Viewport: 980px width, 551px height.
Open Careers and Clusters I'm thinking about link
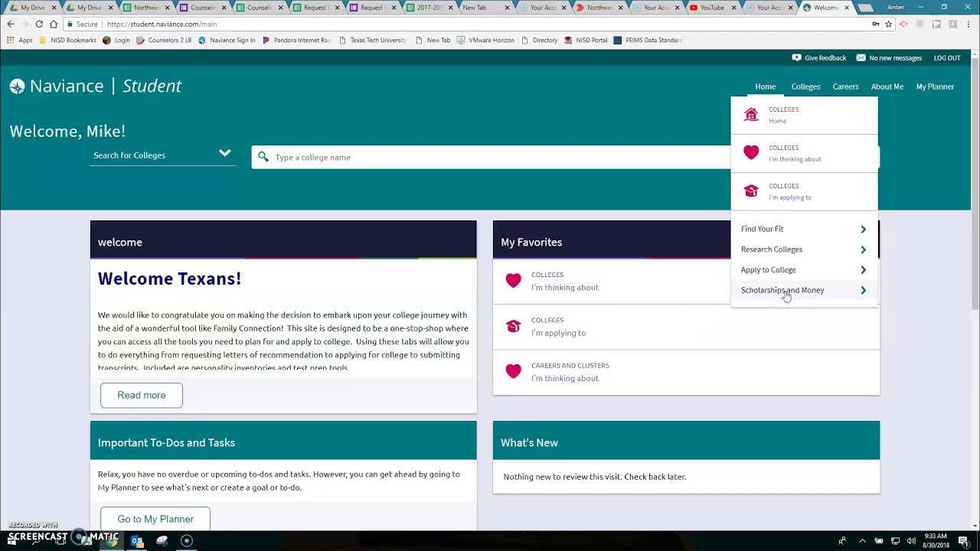coord(565,378)
